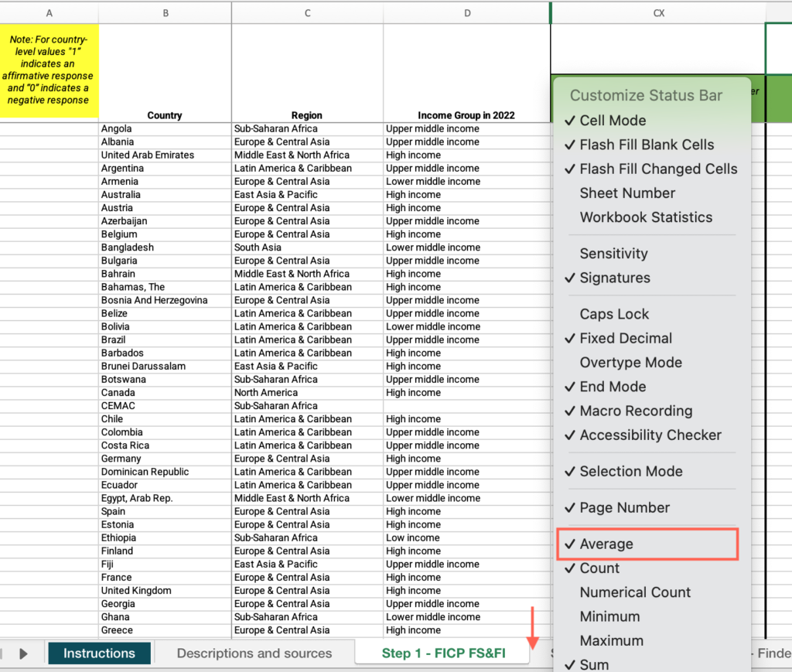Screen dimensions: 792x672
Task: Select the CEMAC cell
Action: point(166,405)
